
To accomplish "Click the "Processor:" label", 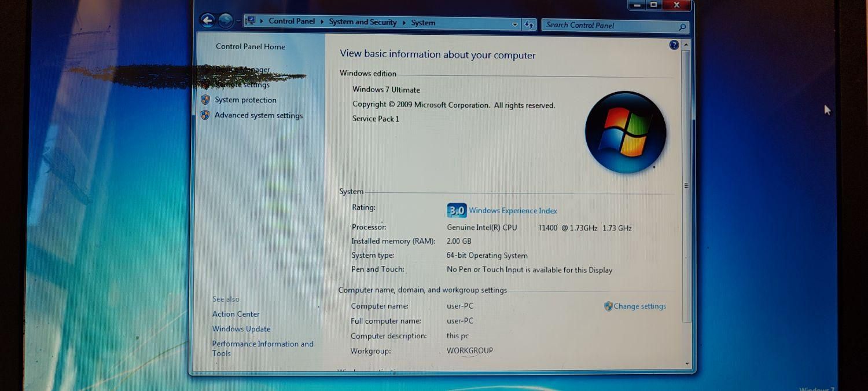I will (369, 227).
